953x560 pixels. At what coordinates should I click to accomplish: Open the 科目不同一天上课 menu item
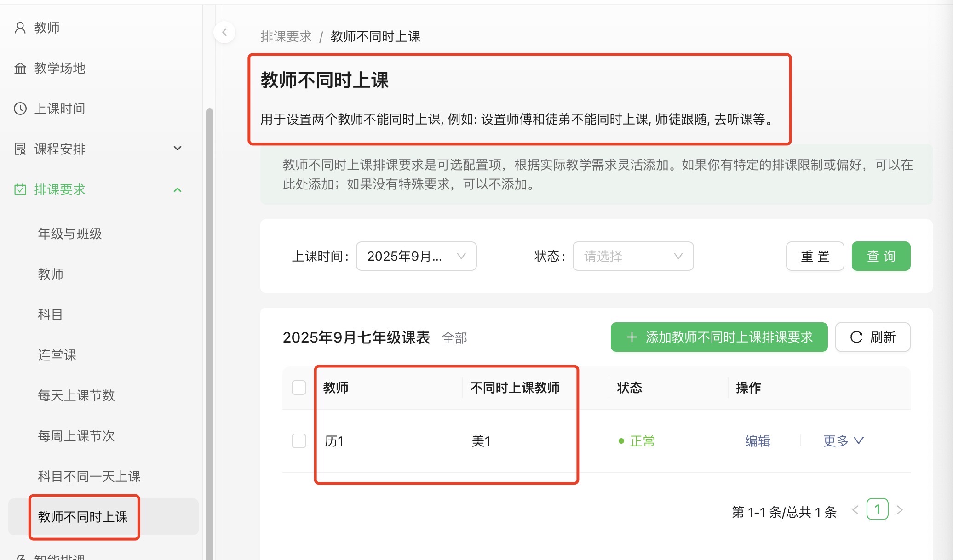[89, 476]
